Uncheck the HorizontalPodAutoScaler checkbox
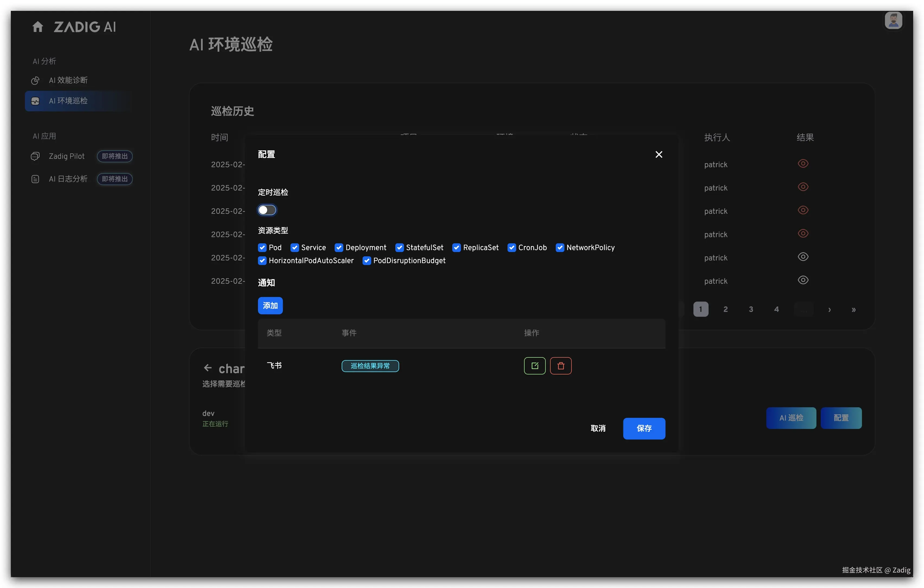924x588 pixels. [262, 261]
